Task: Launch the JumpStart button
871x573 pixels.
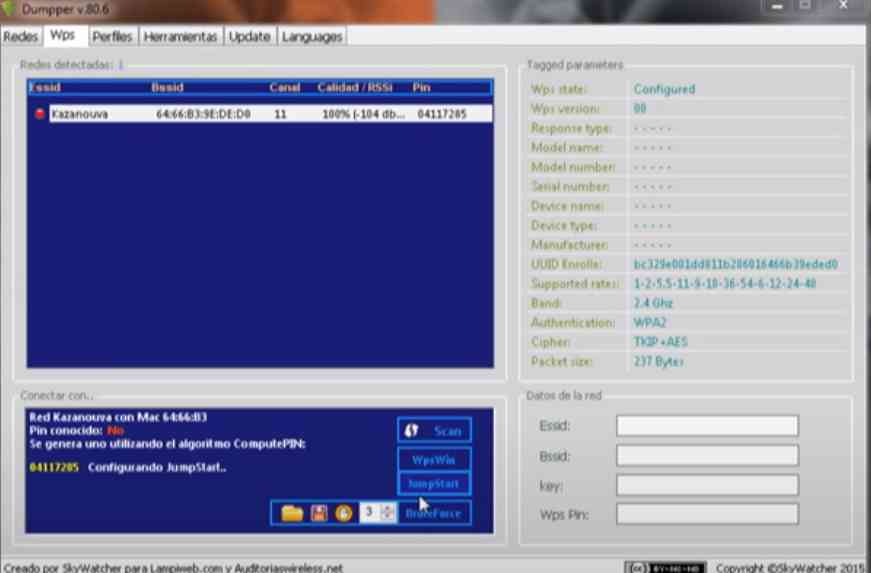Action: pyautogui.click(x=434, y=484)
